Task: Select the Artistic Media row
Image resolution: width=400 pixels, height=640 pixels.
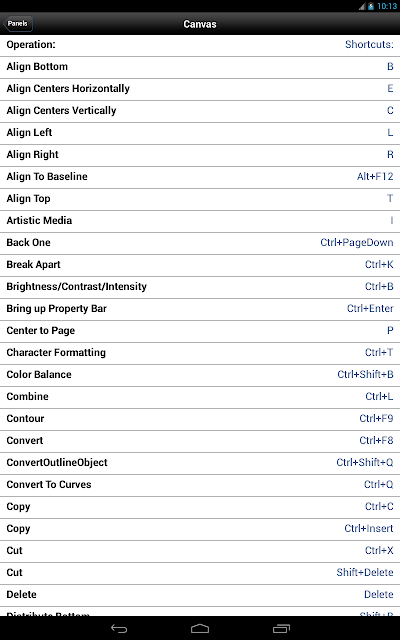Action: (x=200, y=221)
